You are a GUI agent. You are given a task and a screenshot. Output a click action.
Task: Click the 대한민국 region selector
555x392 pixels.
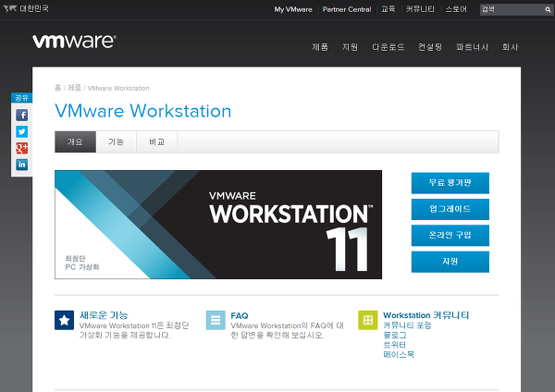point(26,8)
